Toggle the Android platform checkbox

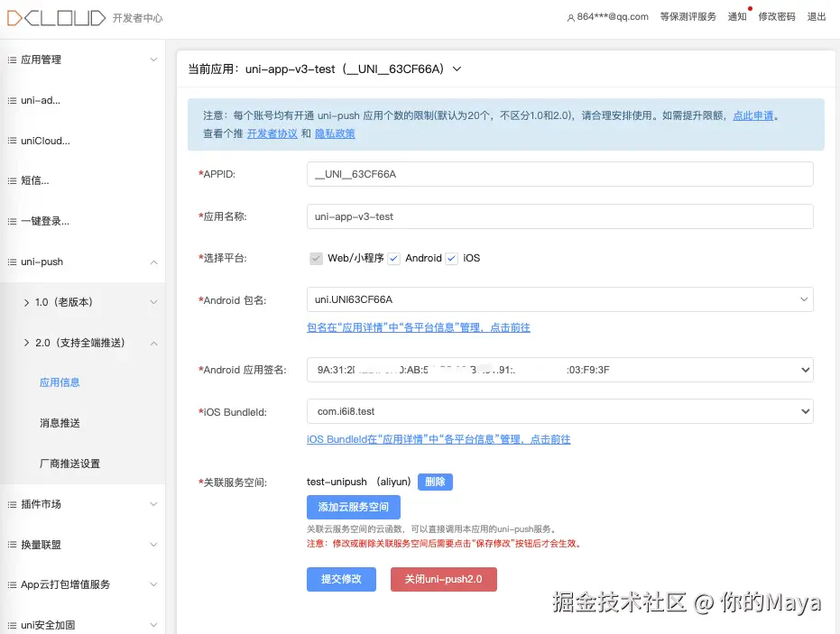[x=393, y=259]
